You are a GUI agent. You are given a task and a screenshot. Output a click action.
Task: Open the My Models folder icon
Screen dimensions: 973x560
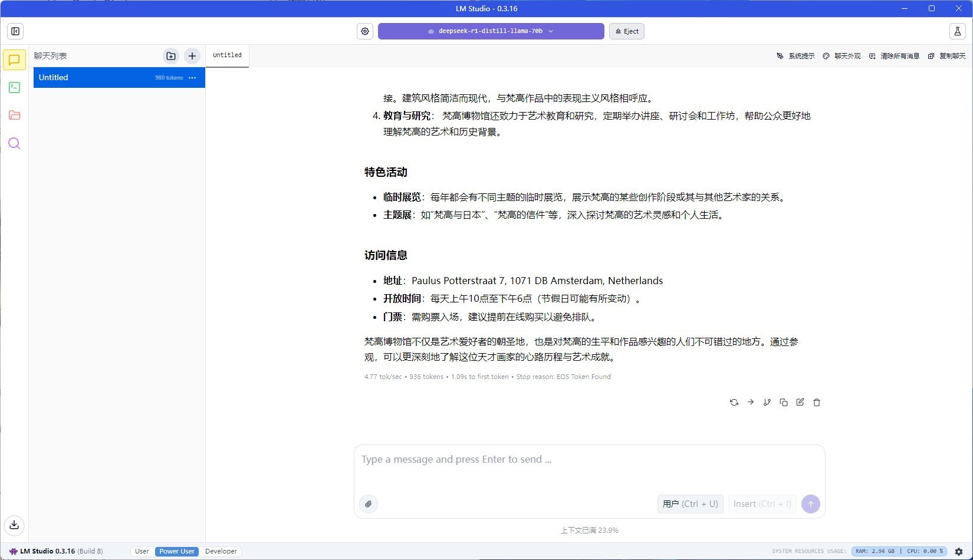tap(14, 116)
